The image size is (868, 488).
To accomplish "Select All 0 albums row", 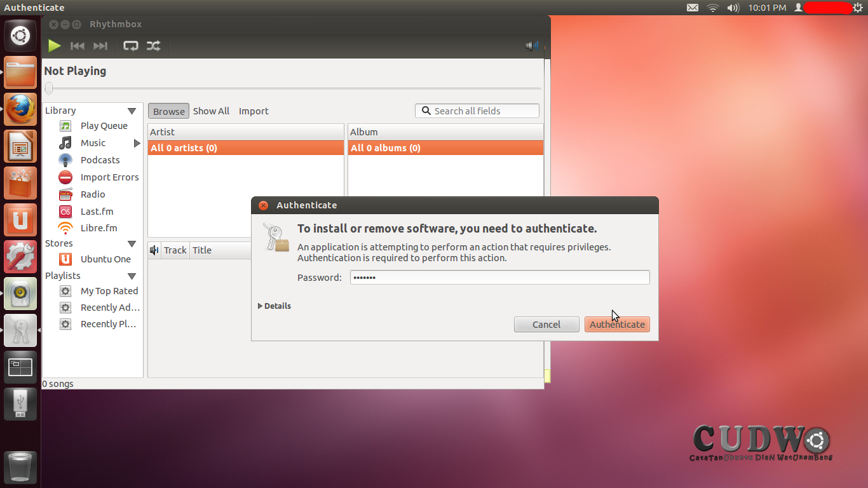I will pyautogui.click(x=445, y=148).
